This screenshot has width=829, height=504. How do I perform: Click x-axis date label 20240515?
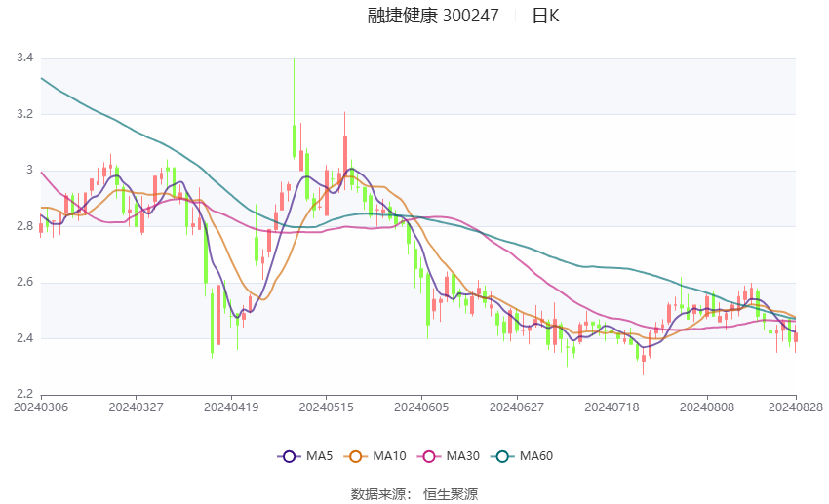[326, 407]
